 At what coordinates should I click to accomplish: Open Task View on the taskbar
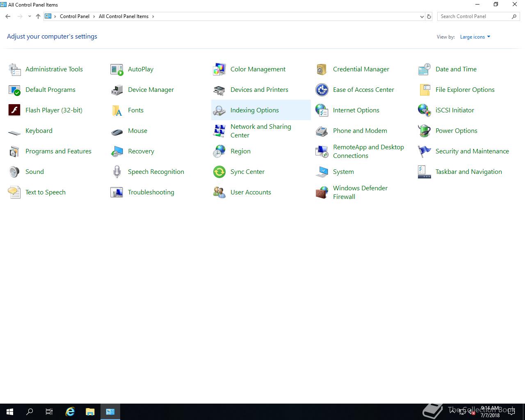(x=49, y=412)
